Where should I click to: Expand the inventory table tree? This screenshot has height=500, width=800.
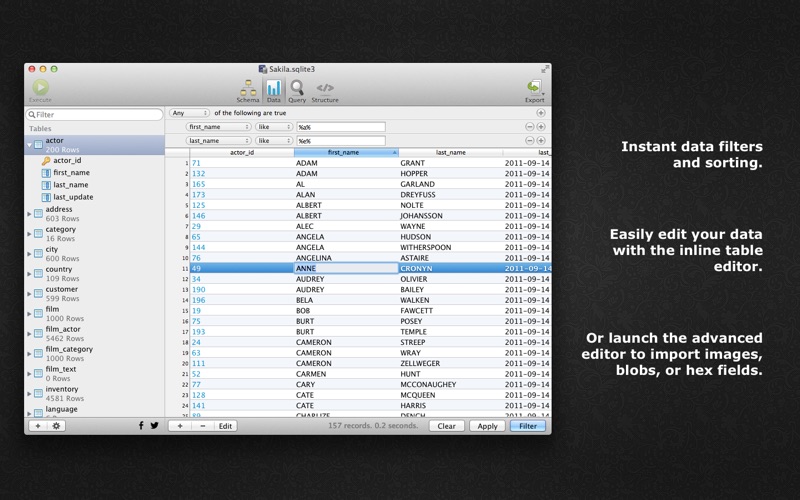pos(29,394)
